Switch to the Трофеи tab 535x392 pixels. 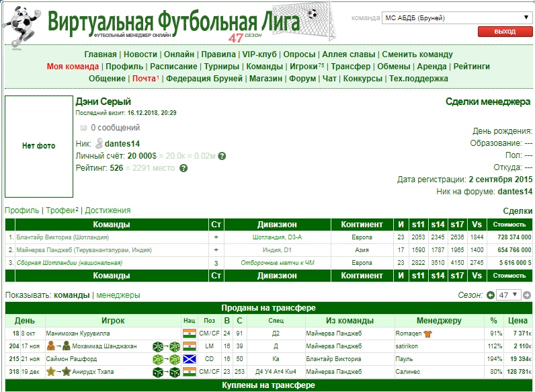click(60, 210)
